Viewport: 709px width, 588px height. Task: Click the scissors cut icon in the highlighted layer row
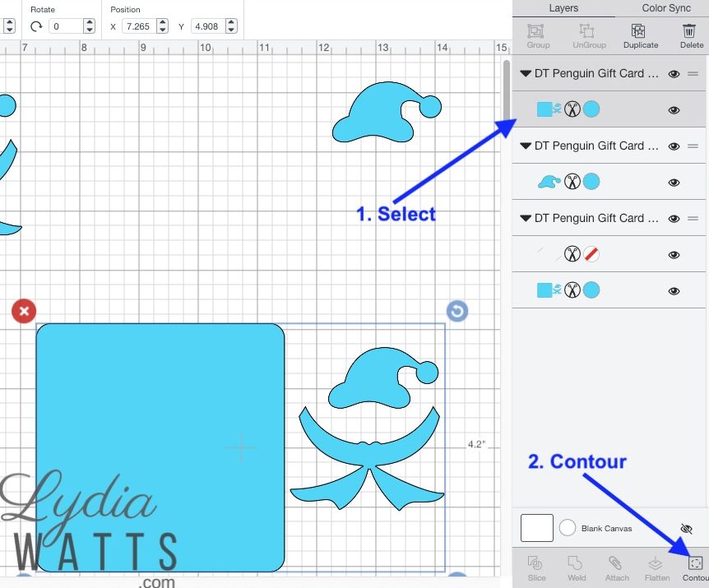click(x=572, y=109)
